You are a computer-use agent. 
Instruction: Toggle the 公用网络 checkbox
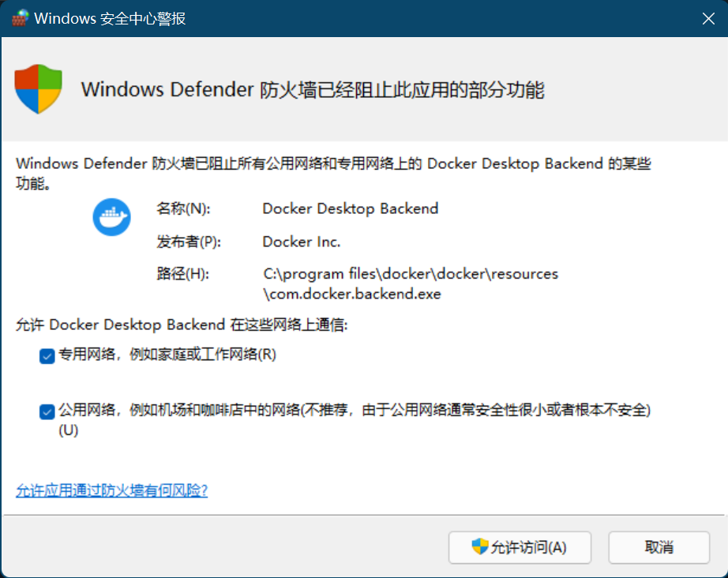coord(46,411)
